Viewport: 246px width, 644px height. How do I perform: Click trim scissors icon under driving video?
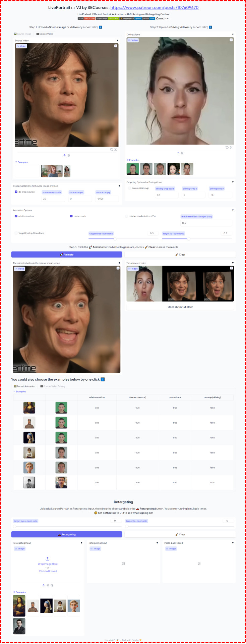[x=231, y=148]
